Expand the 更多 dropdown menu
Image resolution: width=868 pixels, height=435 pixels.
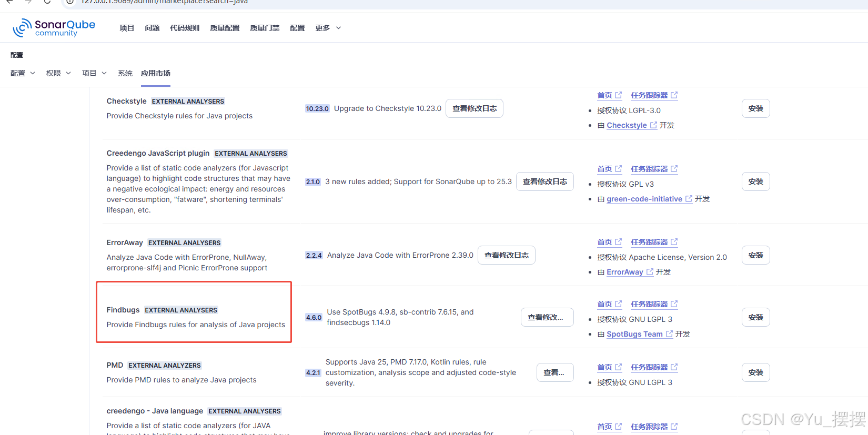point(328,28)
